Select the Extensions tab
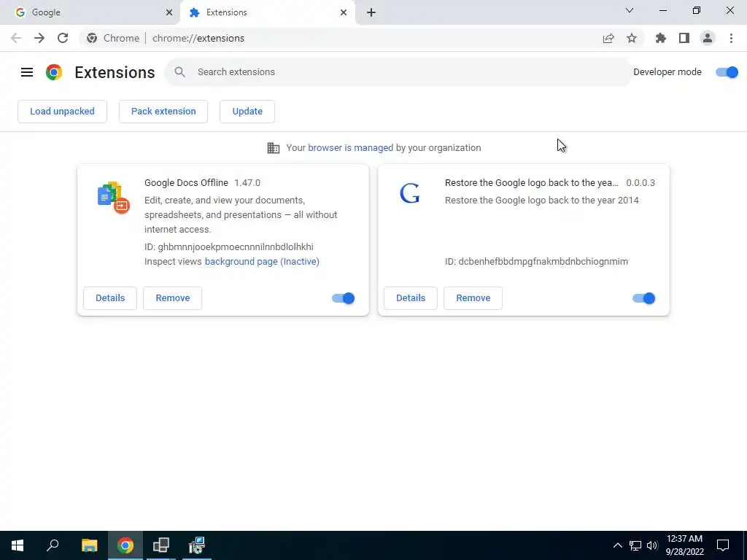This screenshot has height=560, width=747. (267, 12)
